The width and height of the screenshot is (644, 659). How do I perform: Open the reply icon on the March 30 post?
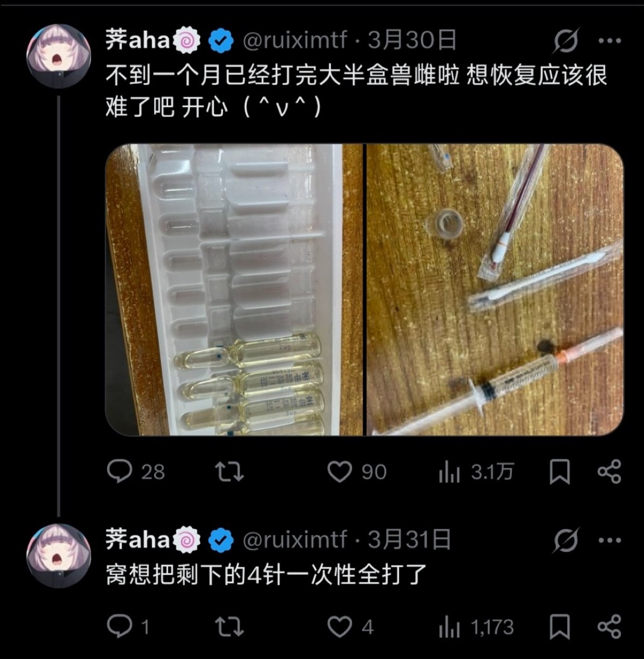point(120,471)
